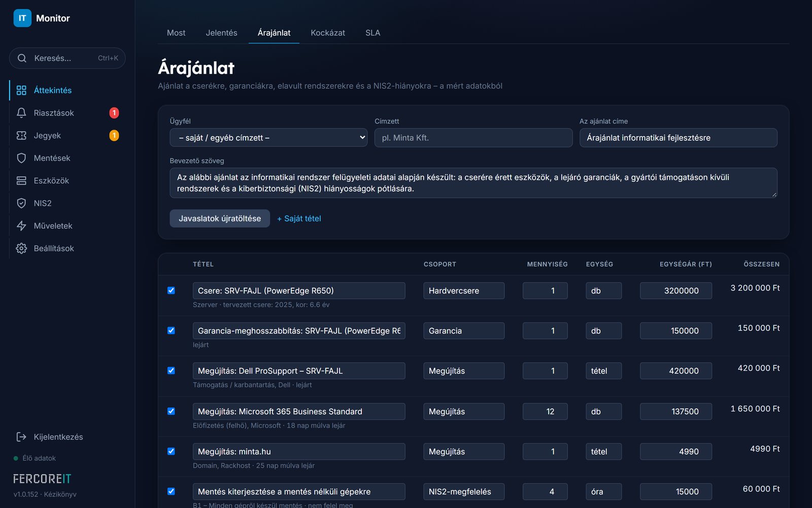Open the Kézikönyv link
This screenshot has width=812, height=508.
click(60, 494)
